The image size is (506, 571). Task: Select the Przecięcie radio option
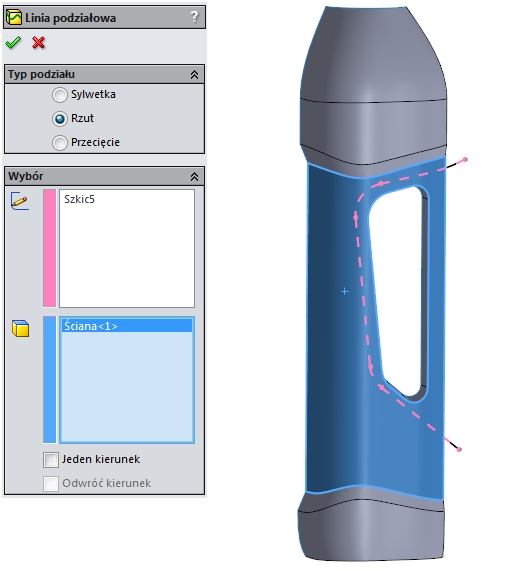[x=60, y=143]
